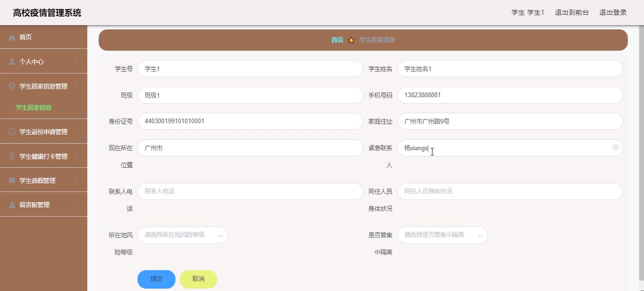Expand the 学生返校申请管理 chevron
Screen dimensions: 644x291
coord(76,131)
